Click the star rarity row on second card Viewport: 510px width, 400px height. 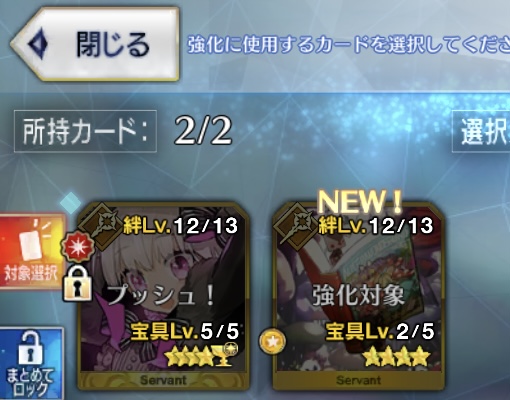pyautogui.click(x=396, y=356)
